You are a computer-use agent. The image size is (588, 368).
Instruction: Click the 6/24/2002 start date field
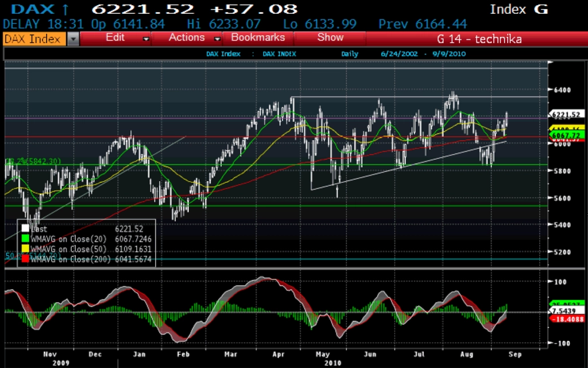[399, 53]
